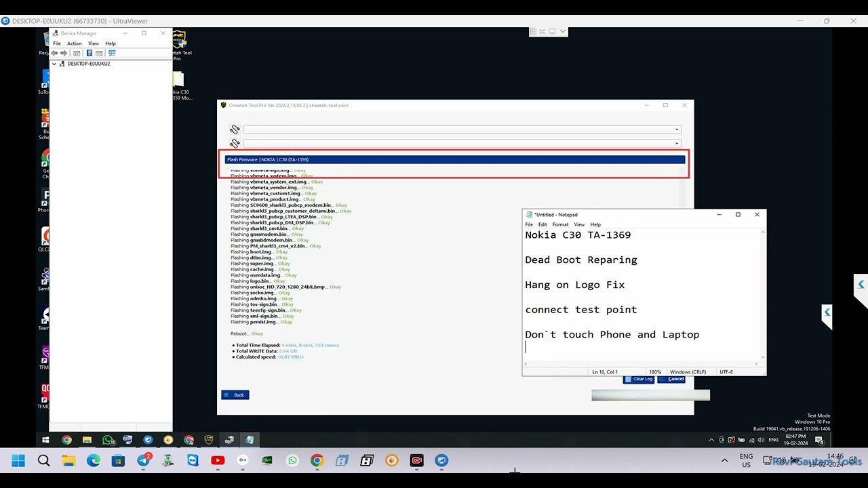The image size is (868, 488).
Task: Click the Notepad zoom level 180% in status bar
Action: pyautogui.click(x=655, y=372)
